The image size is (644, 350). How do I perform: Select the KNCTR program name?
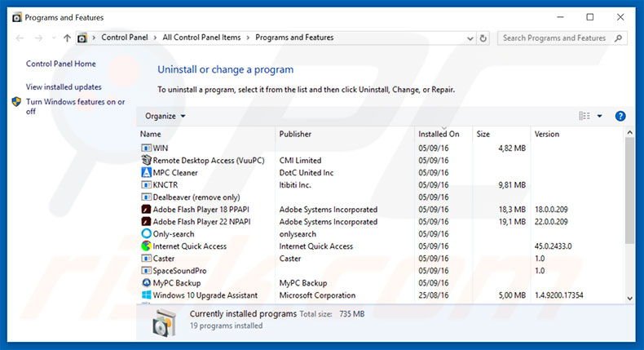click(165, 185)
